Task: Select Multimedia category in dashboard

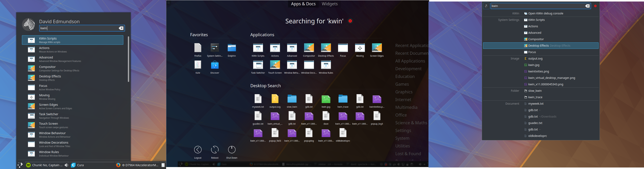Action: (406, 107)
